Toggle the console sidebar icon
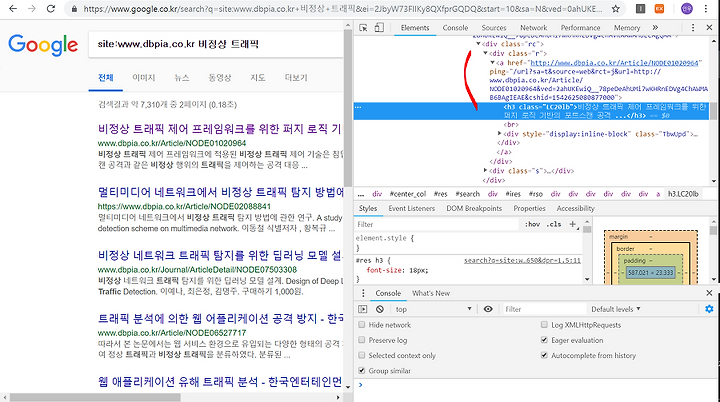720x402 pixels. click(x=363, y=309)
